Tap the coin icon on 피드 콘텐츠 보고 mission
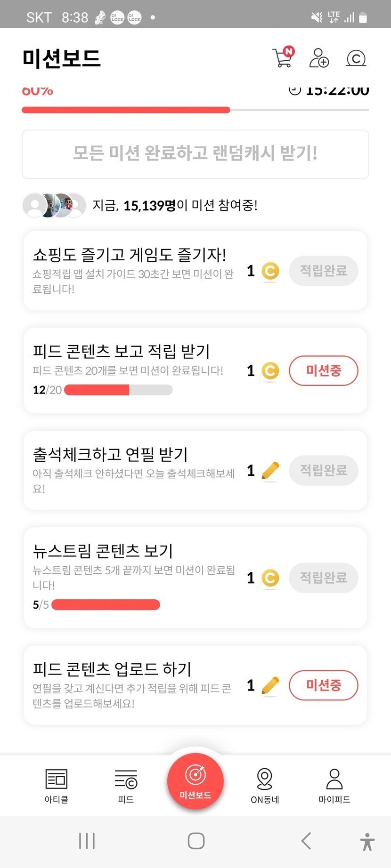The width and height of the screenshot is (391, 868). click(270, 371)
